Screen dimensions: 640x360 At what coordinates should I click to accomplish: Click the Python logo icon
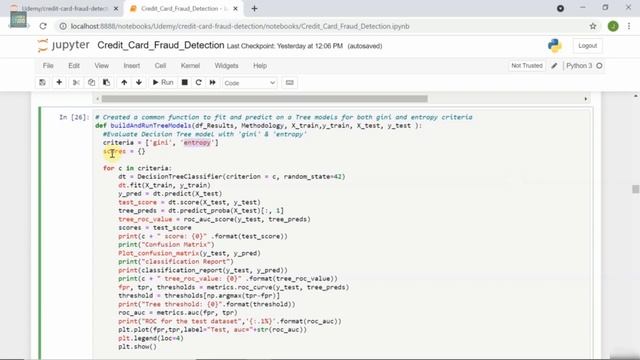point(554,46)
